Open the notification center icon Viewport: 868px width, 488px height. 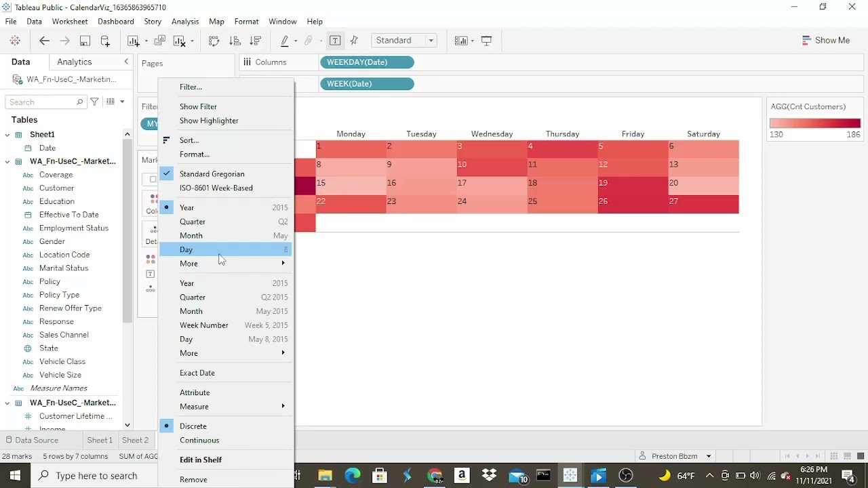848,476
